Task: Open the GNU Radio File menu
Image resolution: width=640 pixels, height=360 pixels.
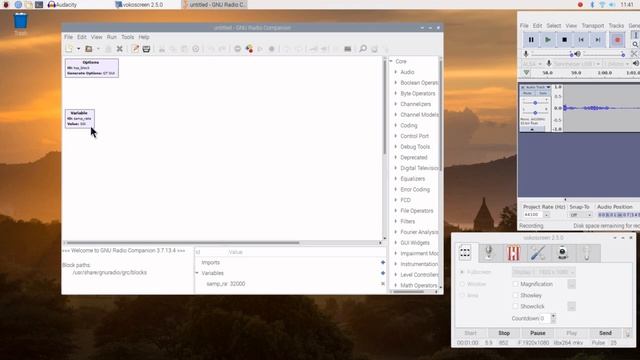Action: (x=69, y=37)
